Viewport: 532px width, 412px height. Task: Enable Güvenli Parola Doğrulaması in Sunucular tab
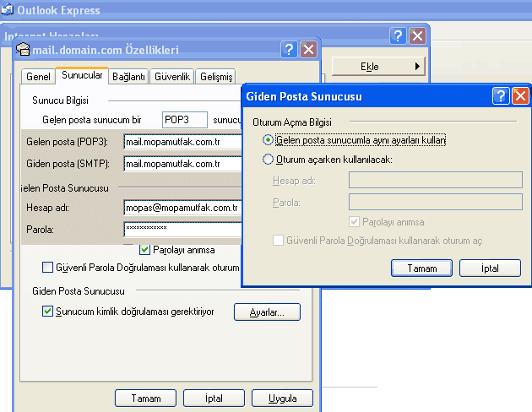click(47, 267)
